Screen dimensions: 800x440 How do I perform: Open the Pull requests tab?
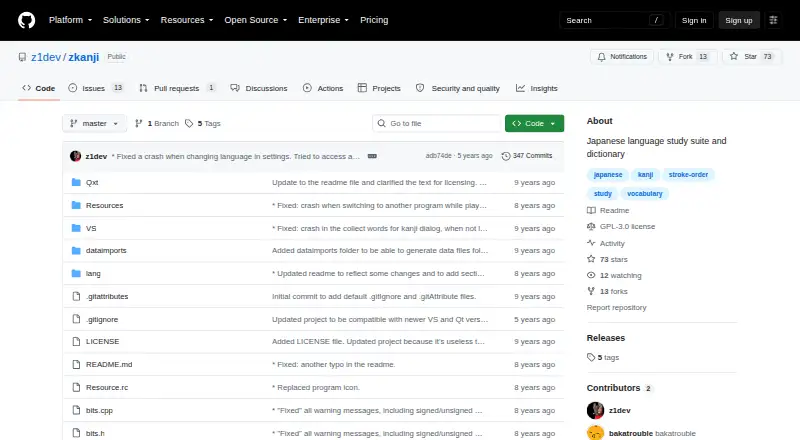pyautogui.click(x=178, y=88)
